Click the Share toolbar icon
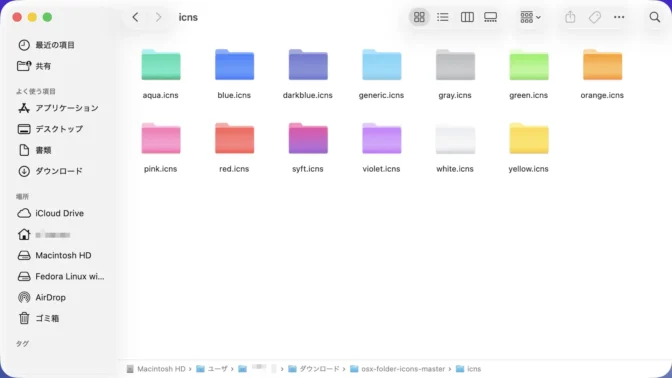Screen dimensions: 672x378 570,17
